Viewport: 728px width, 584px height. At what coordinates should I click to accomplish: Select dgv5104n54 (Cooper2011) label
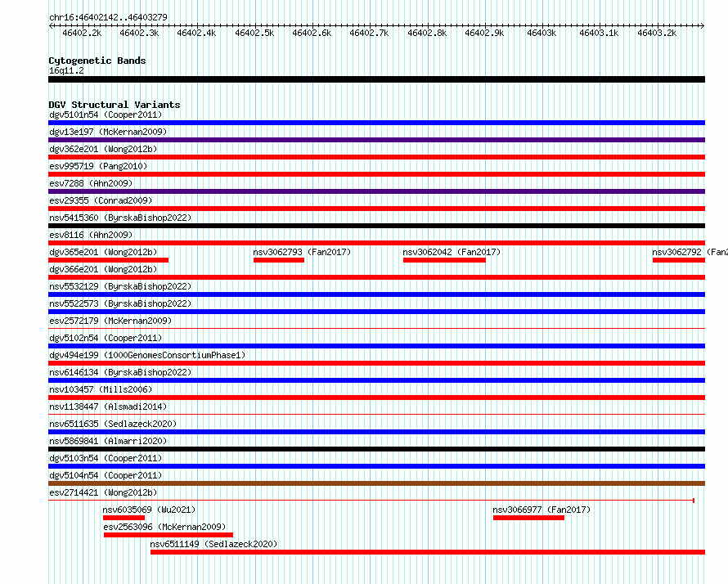(x=106, y=475)
